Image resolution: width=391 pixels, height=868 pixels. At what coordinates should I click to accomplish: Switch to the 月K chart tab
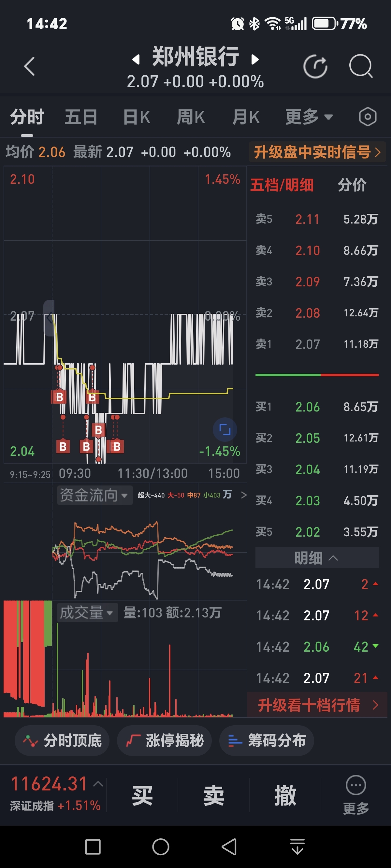[246, 117]
